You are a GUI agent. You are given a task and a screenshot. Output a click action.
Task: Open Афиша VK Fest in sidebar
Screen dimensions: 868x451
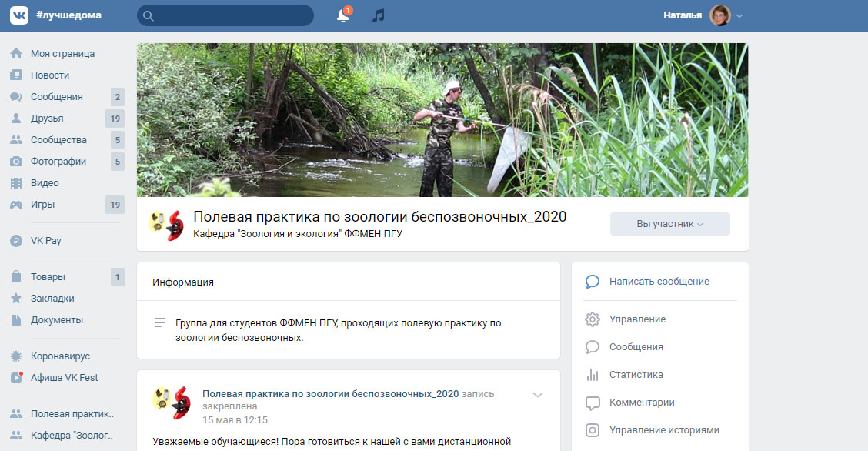point(64,377)
